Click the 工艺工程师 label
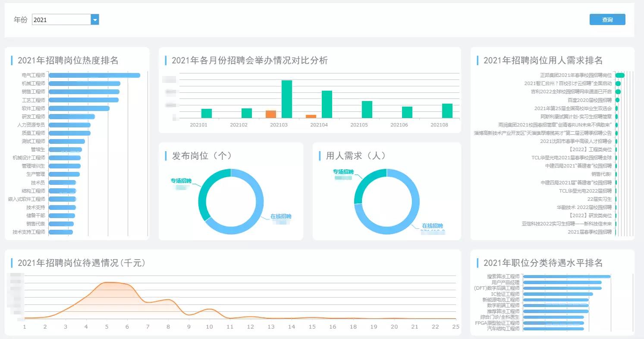 [33, 100]
